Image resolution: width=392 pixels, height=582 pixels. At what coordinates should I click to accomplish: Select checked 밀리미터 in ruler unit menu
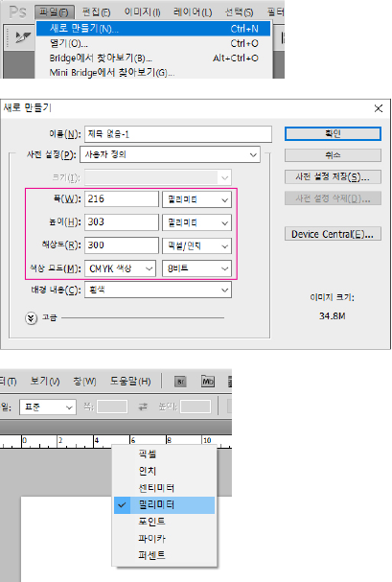164,504
